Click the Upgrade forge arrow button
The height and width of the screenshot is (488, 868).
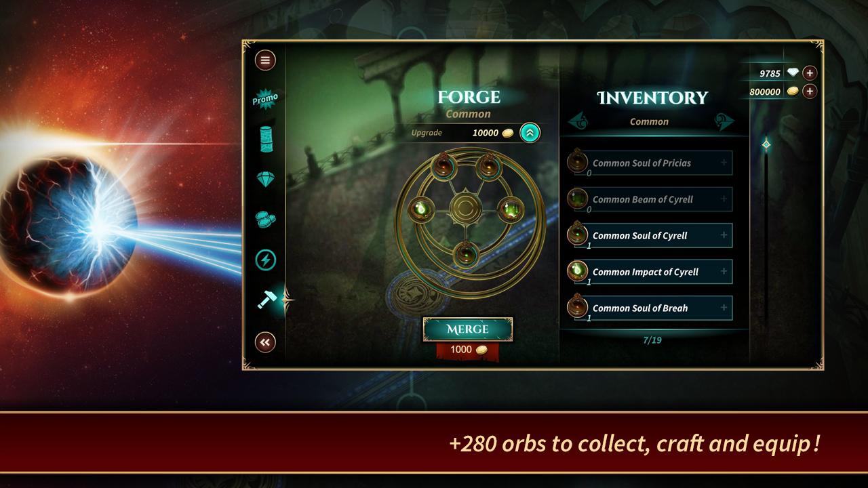(x=530, y=133)
